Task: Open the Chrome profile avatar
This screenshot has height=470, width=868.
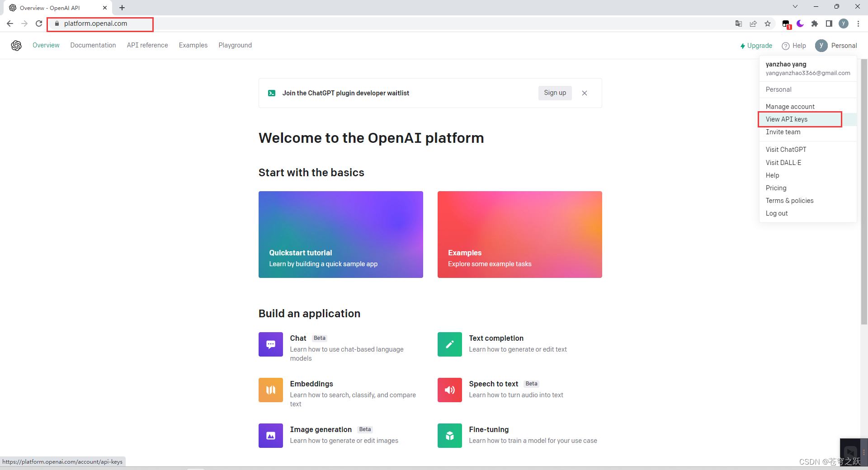Action: 844,23
